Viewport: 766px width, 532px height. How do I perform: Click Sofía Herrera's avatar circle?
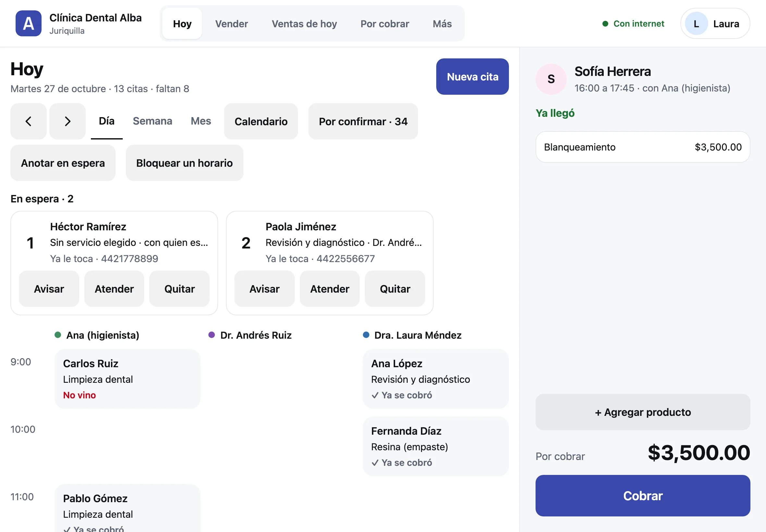pyautogui.click(x=551, y=79)
